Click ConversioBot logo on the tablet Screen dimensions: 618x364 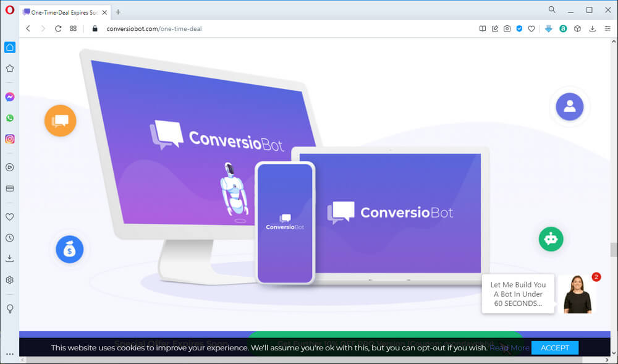click(x=390, y=213)
